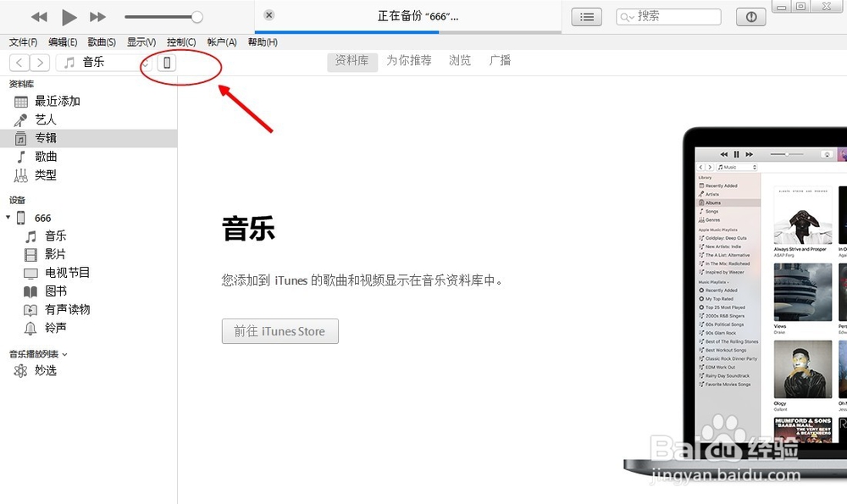Switch to the 资料库 tab
847x504 pixels.
tap(352, 61)
